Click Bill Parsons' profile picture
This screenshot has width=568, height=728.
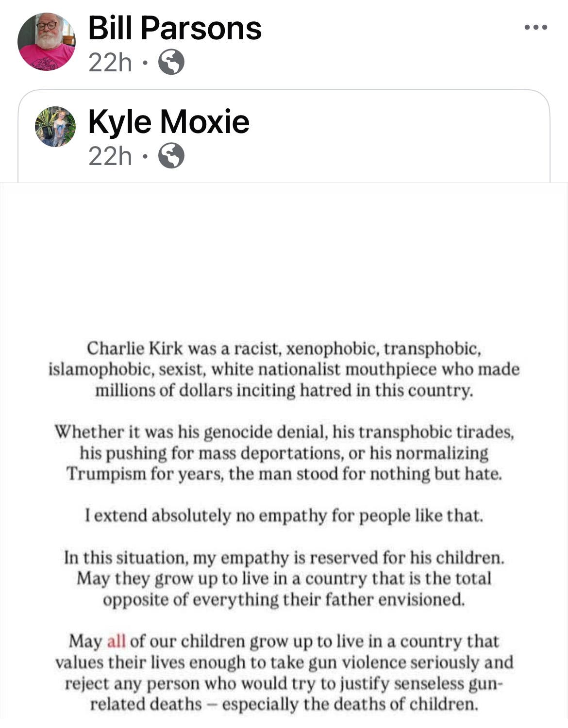pyautogui.click(x=47, y=42)
